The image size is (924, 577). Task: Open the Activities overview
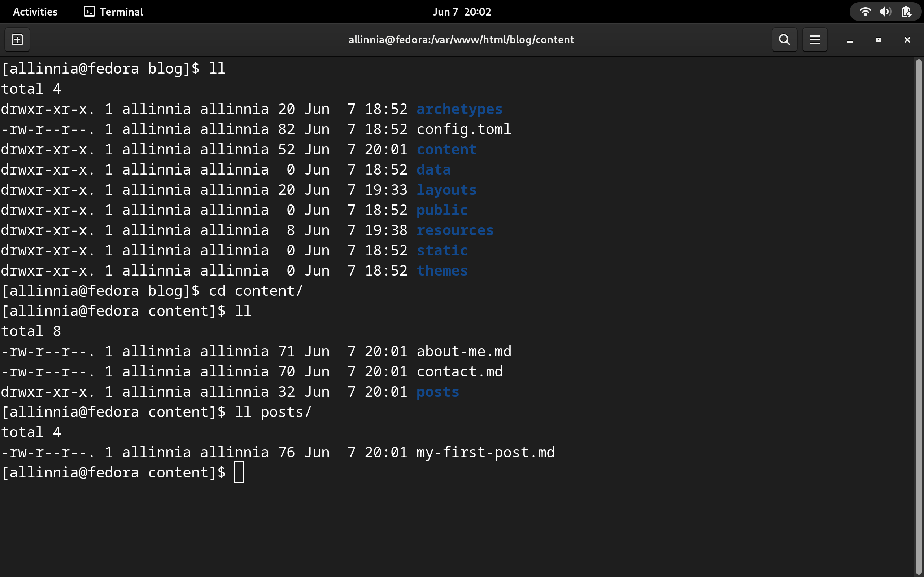click(35, 12)
